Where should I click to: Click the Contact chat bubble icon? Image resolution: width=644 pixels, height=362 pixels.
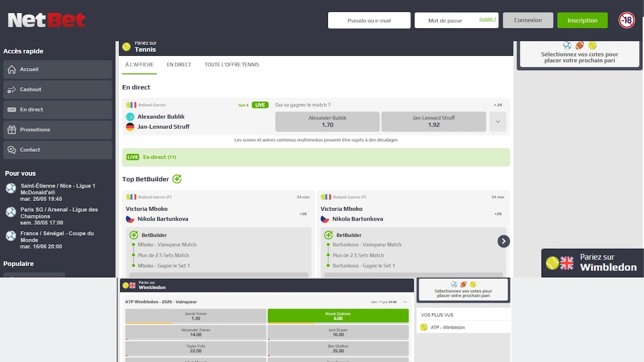coord(12,150)
